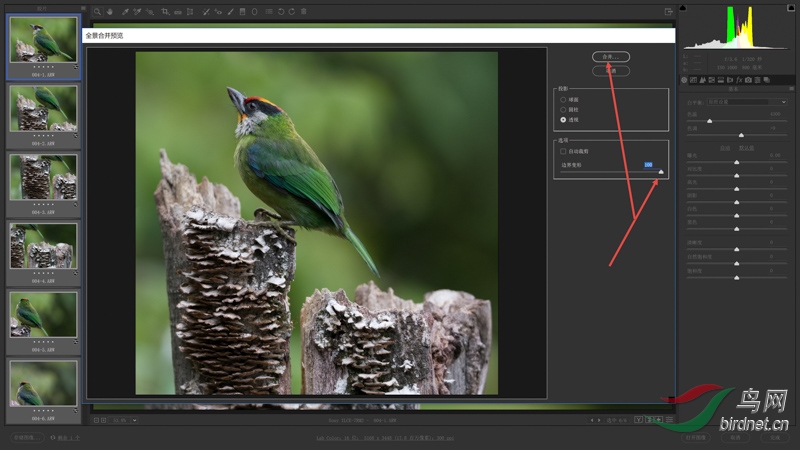Choose the 圆柱 projection option
Image resolution: width=800 pixels, height=450 pixels.
pos(564,109)
